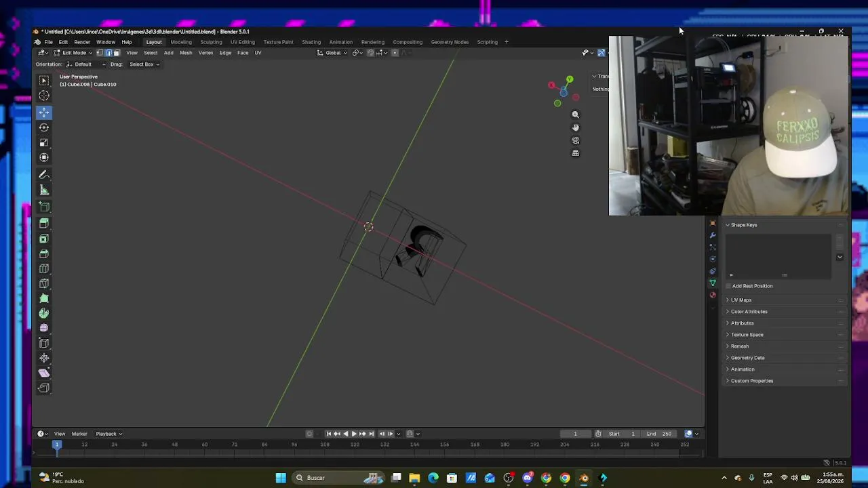Enable edge select mode
Image resolution: width=868 pixels, height=488 pixels.
coord(108,53)
